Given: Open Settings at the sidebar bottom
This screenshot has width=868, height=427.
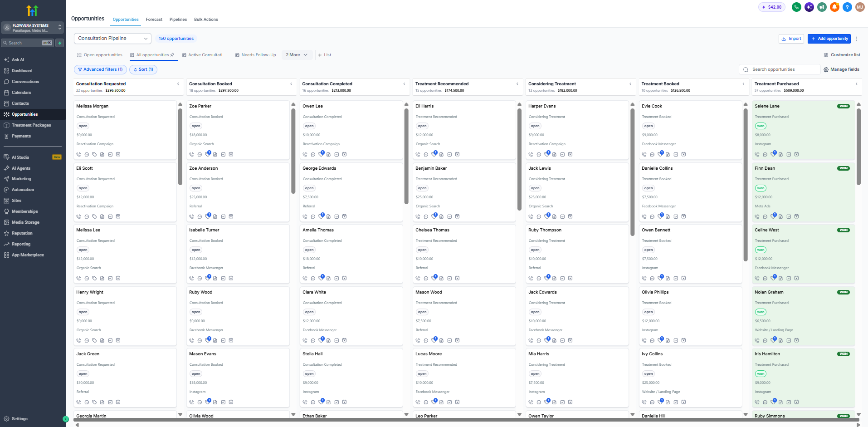Looking at the screenshot, I should pos(20,419).
